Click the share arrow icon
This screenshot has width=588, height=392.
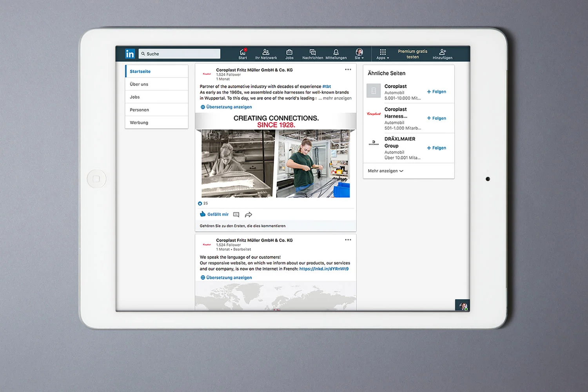click(x=248, y=214)
